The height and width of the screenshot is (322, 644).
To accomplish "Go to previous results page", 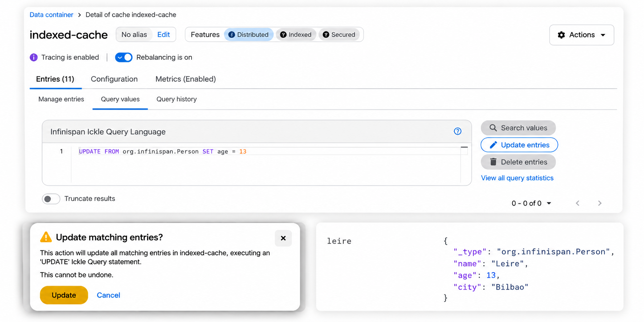I will click(x=578, y=203).
